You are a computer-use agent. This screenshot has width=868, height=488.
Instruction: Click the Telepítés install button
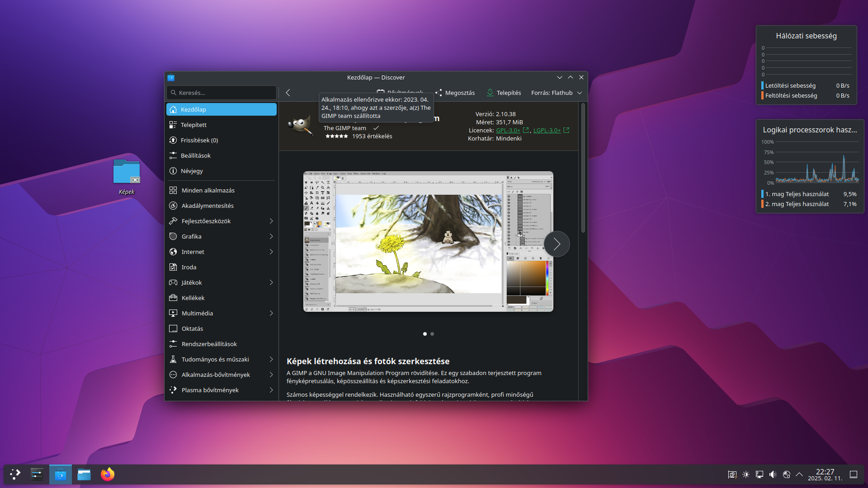point(504,93)
